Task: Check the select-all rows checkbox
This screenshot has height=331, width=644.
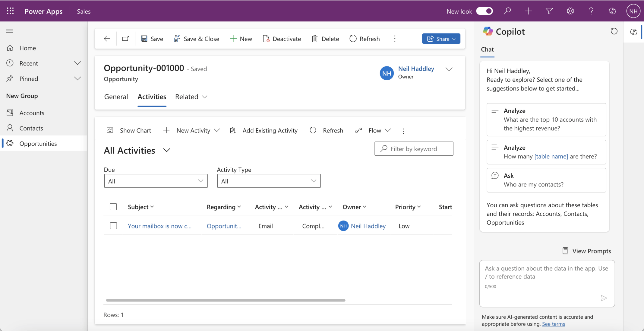Action: click(x=113, y=207)
